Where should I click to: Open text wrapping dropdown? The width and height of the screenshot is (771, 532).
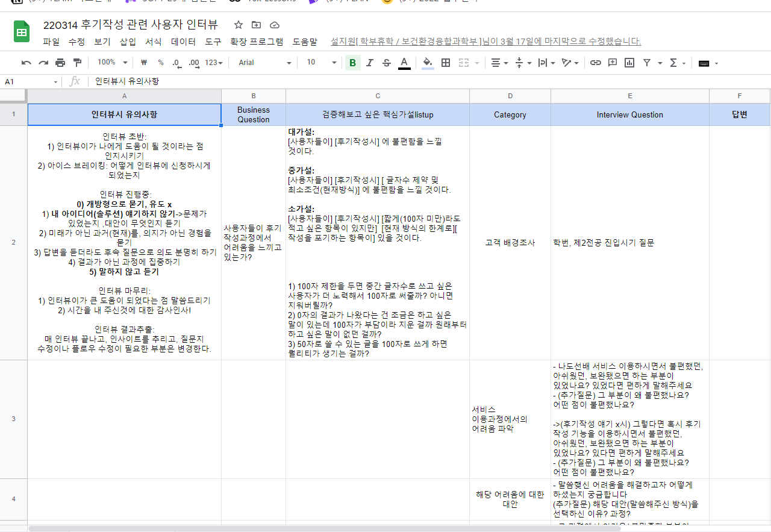tap(547, 63)
